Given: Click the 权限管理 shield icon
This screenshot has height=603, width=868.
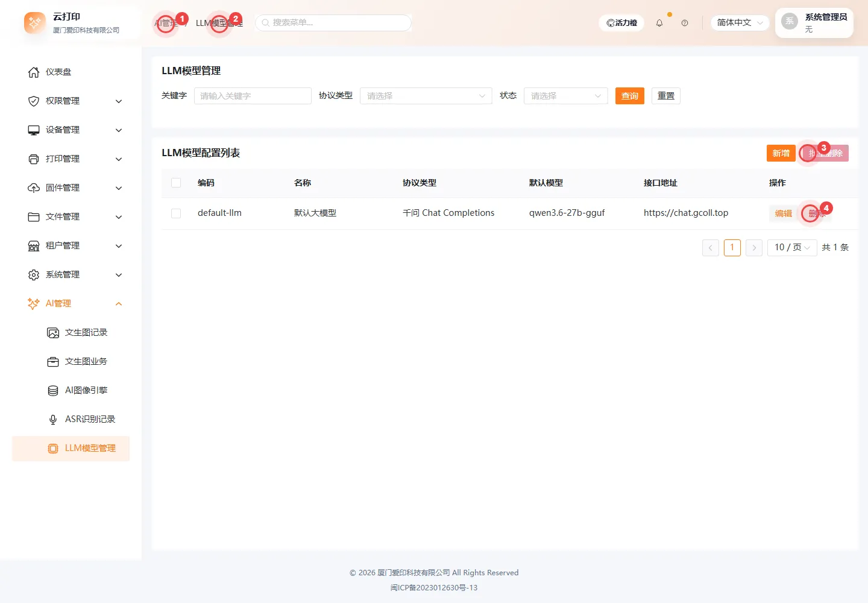Looking at the screenshot, I should 34,101.
